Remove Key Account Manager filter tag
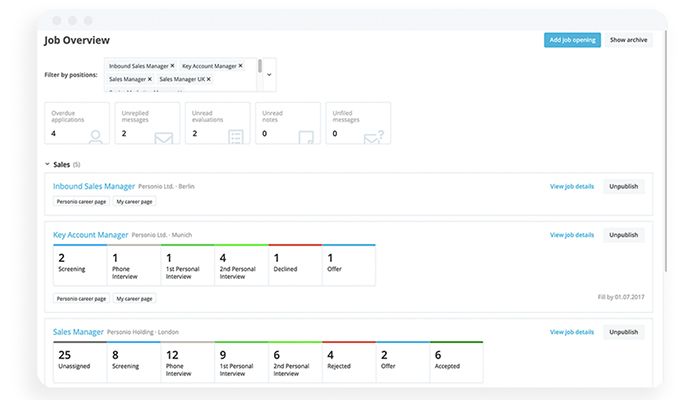Screen dimensions: 700x400 point(241,65)
